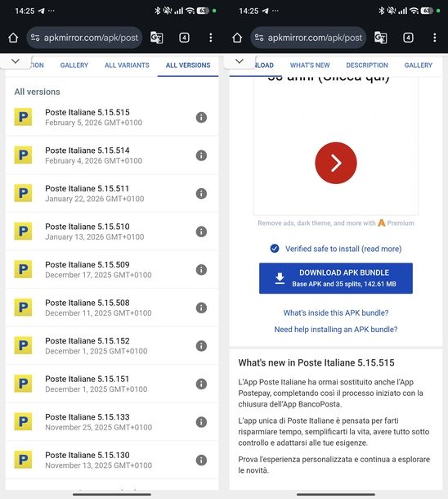Switch to What's New tab

pyautogui.click(x=310, y=65)
